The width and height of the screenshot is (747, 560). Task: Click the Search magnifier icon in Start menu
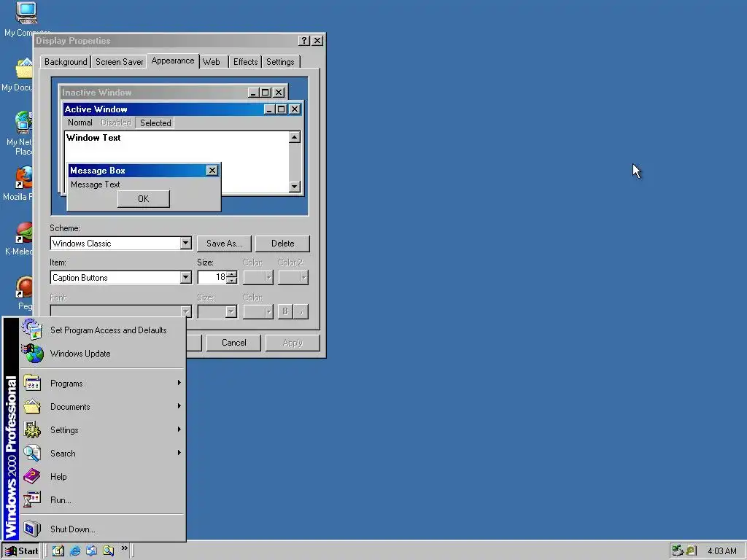32,454
